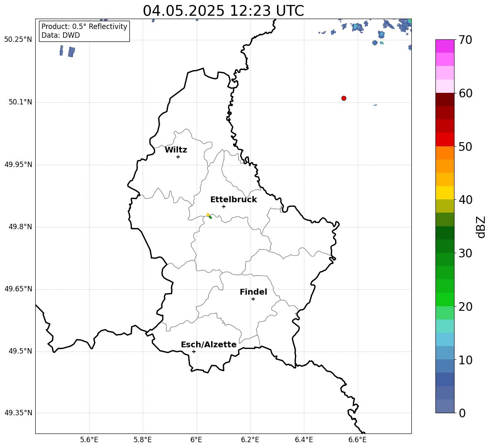Click the Wiltz station cross marker

click(178, 157)
